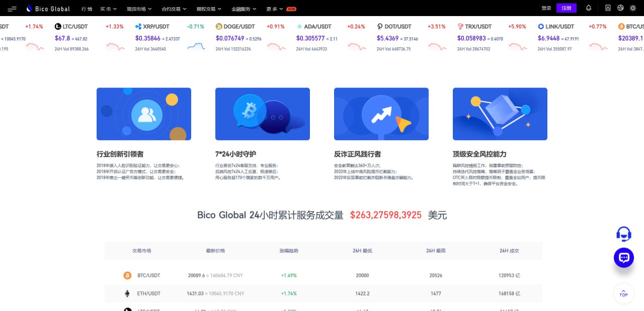The height and width of the screenshot is (311, 644).
Task: Expand the 现货市场 dropdown
Action: [139, 9]
